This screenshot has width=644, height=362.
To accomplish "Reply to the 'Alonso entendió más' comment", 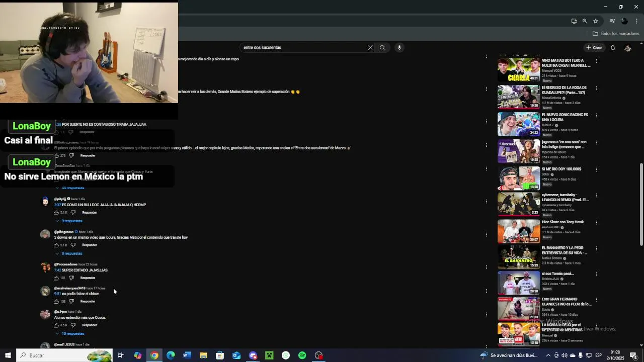I will (90, 325).
